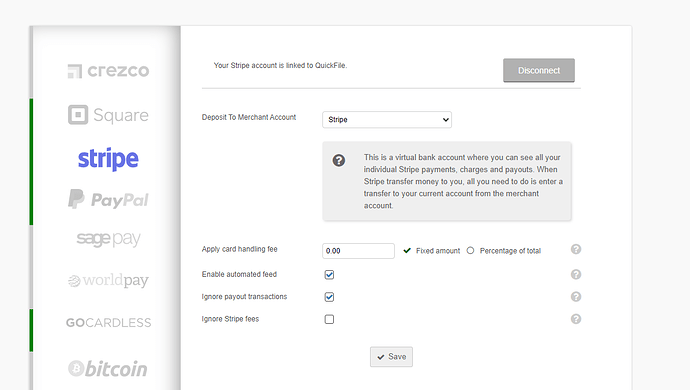Click the 'Ignore payout transactions' label
The height and width of the screenshot is (390, 690).
[244, 297]
